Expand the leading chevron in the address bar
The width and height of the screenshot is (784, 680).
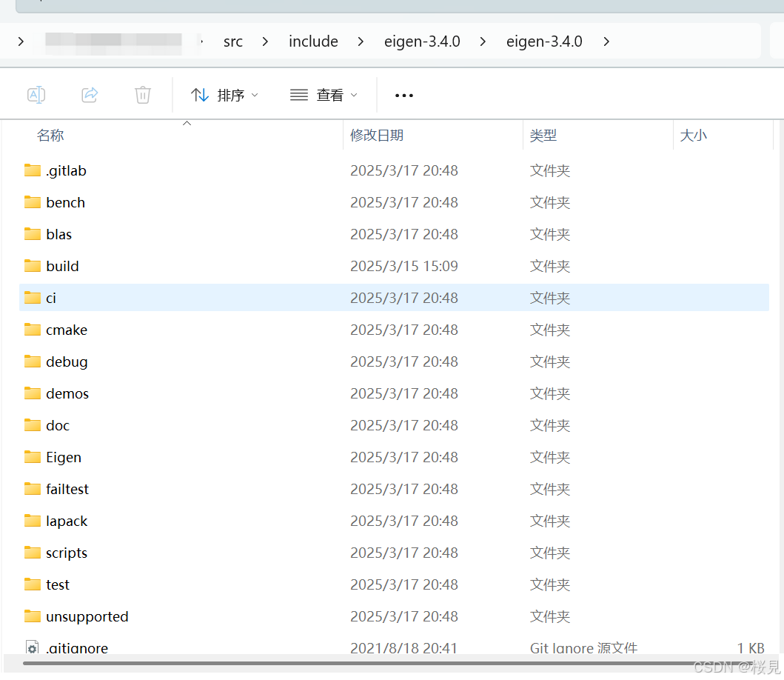21,41
